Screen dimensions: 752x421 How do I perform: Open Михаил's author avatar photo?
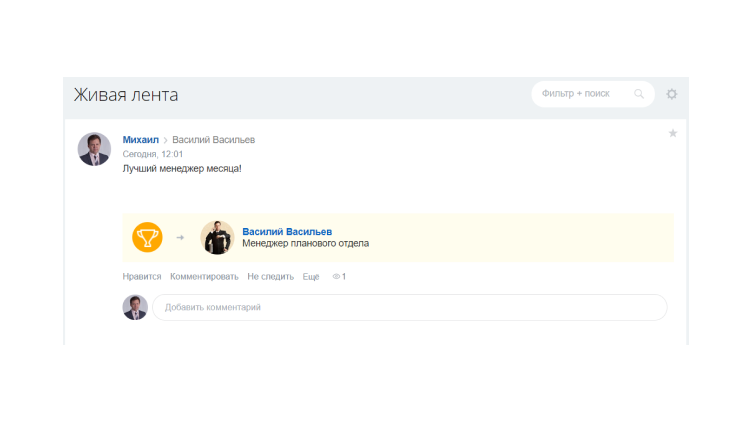(x=94, y=149)
